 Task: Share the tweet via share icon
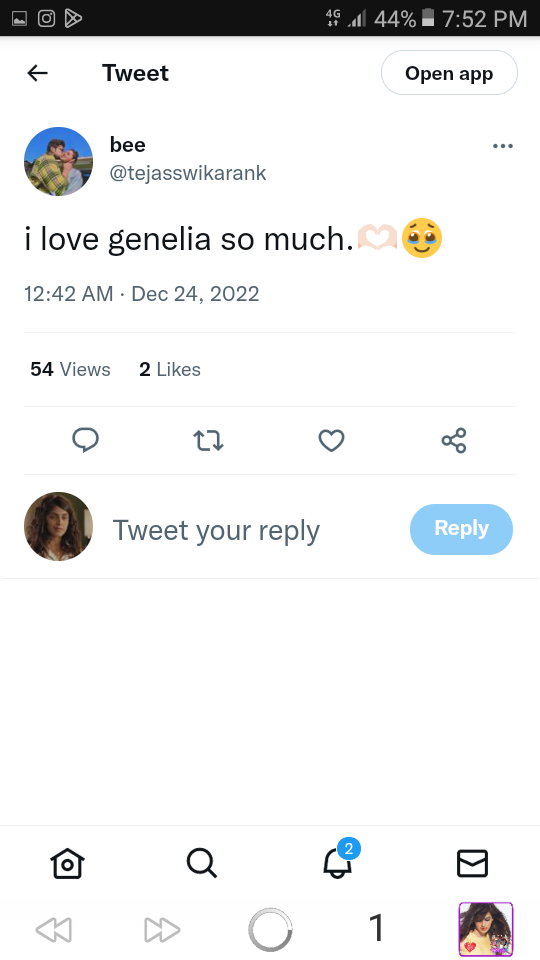[454, 440]
